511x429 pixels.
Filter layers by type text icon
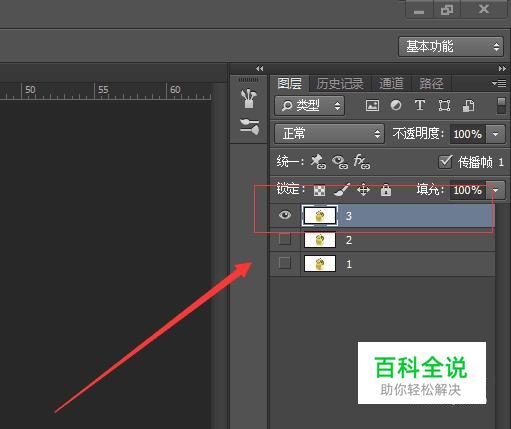point(420,105)
